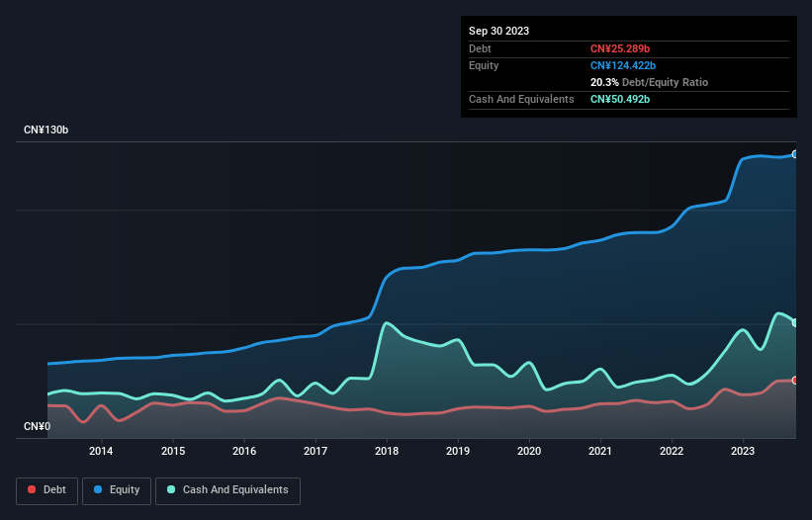This screenshot has width=812, height=520.
Task: Click the 2021 x-axis label
Action: click(x=600, y=451)
